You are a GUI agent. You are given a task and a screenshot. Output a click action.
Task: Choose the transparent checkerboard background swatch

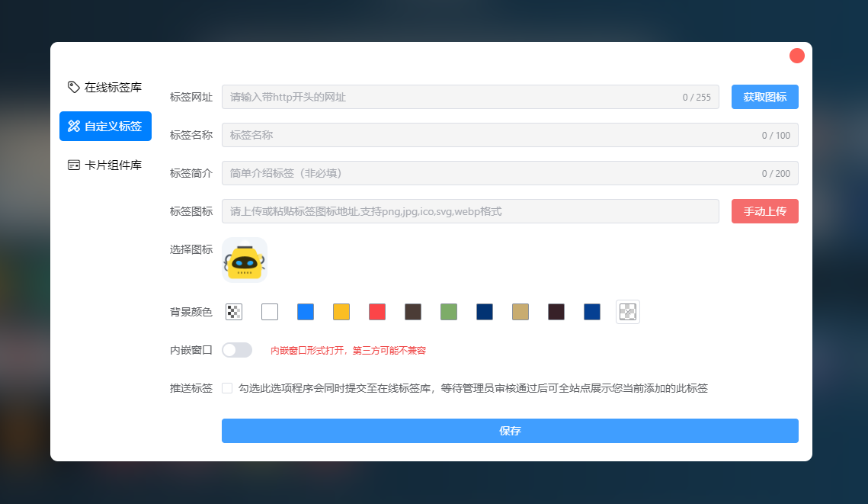point(234,312)
